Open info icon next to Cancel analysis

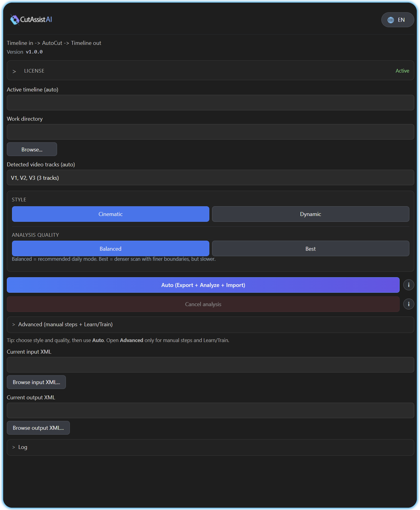[409, 304]
